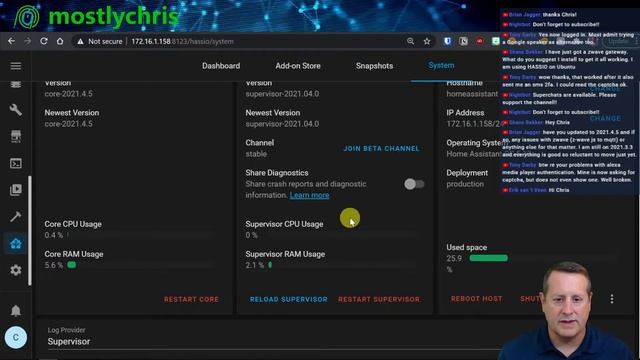Switch to the Snapshots tab
The width and height of the screenshot is (640, 360).
[x=374, y=66]
